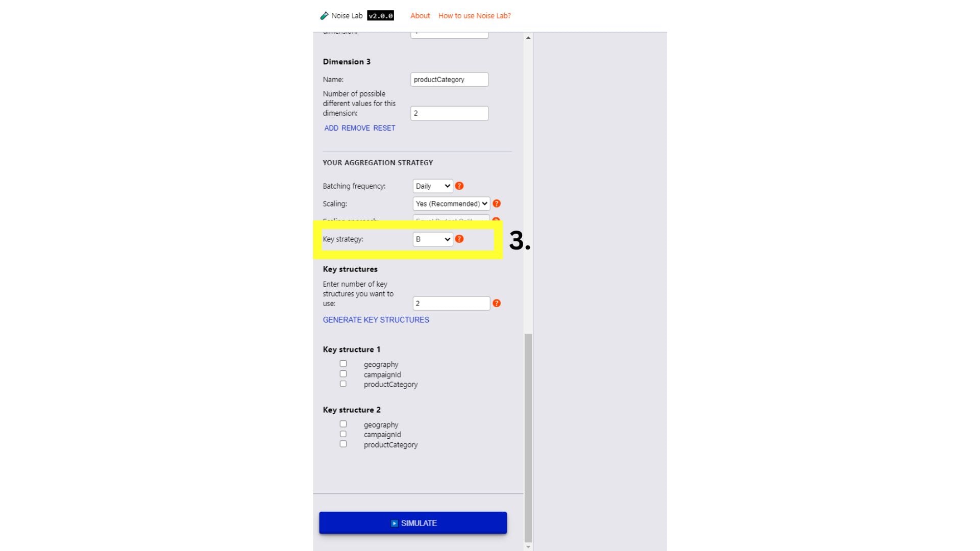Click GENERATE KEY STRUCTURES link
The width and height of the screenshot is (980, 551).
376,319
